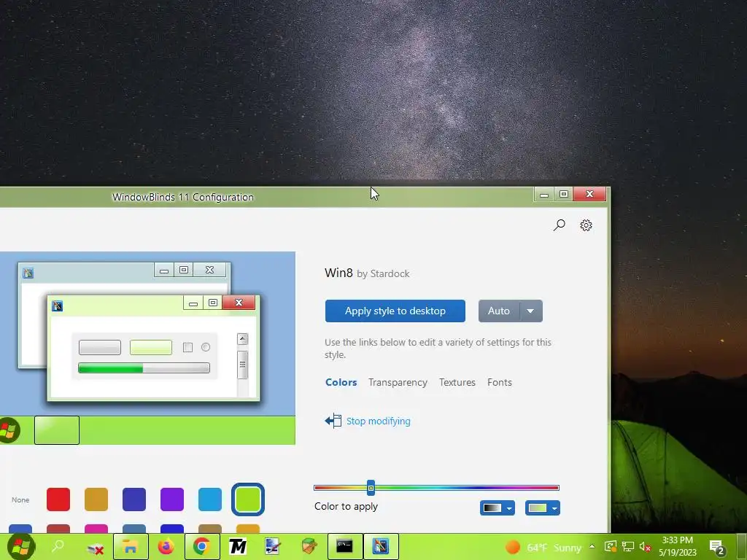The image size is (747, 560).
Task: Launch Firefox from taskbar
Action: tap(166, 546)
